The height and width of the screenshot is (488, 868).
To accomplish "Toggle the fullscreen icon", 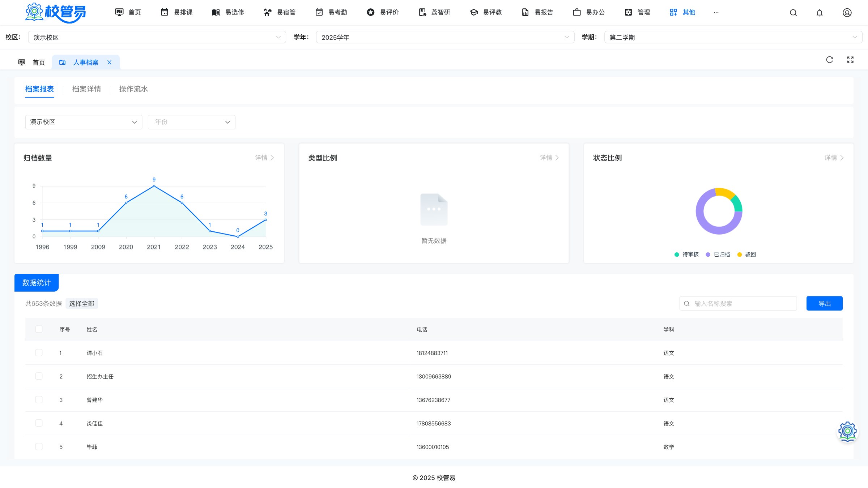I will coord(850,60).
